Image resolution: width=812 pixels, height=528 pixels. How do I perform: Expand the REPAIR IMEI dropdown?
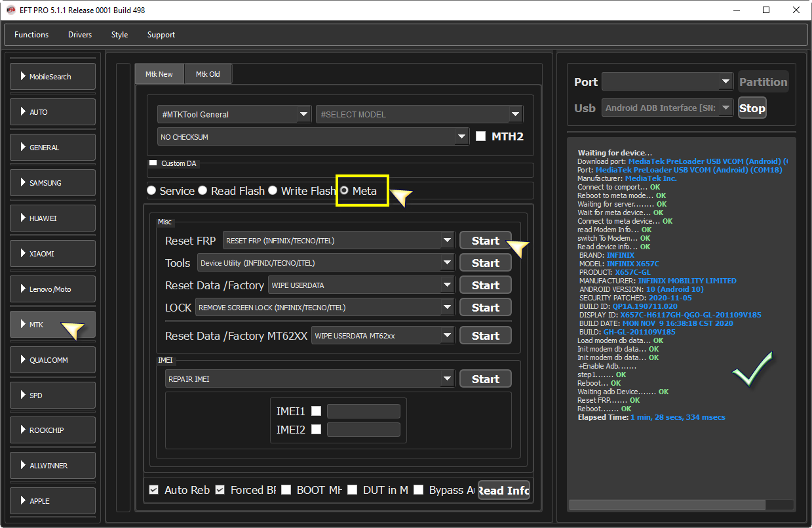click(310, 379)
